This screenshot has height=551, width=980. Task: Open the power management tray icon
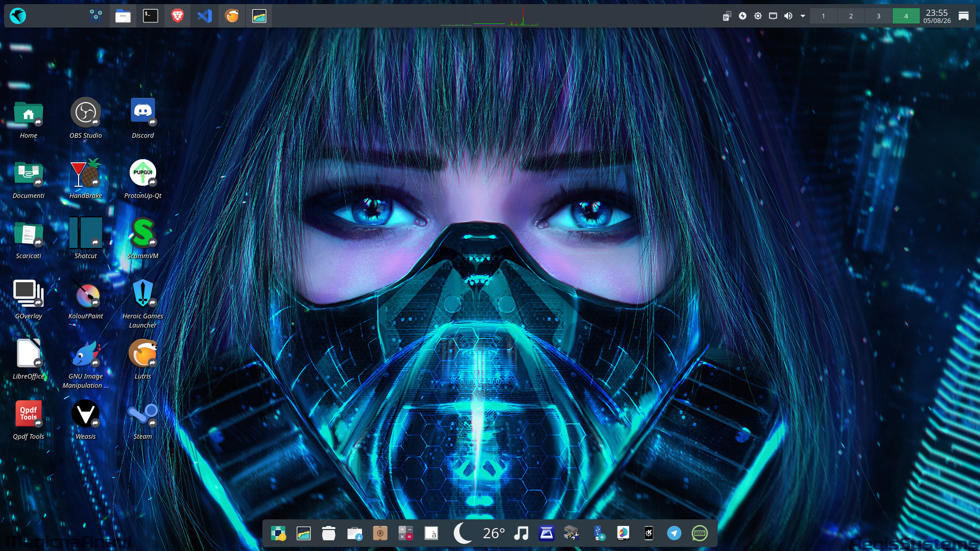click(x=743, y=16)
